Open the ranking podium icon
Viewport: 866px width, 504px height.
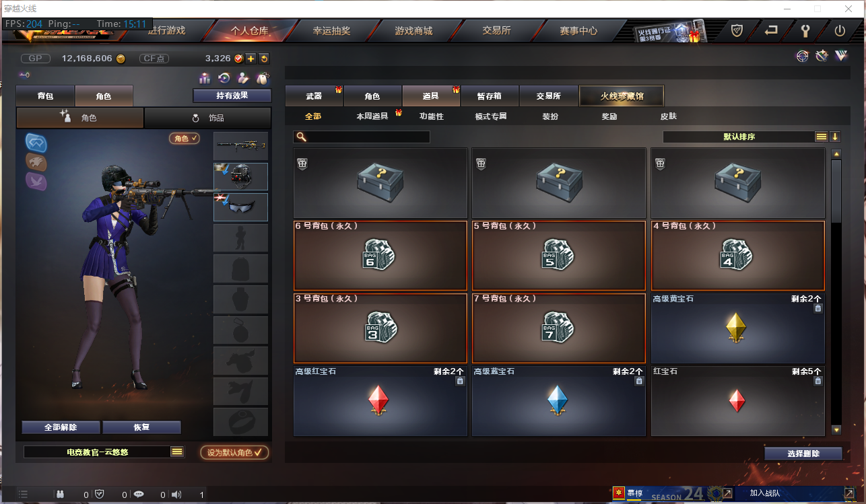coord(205,78)
